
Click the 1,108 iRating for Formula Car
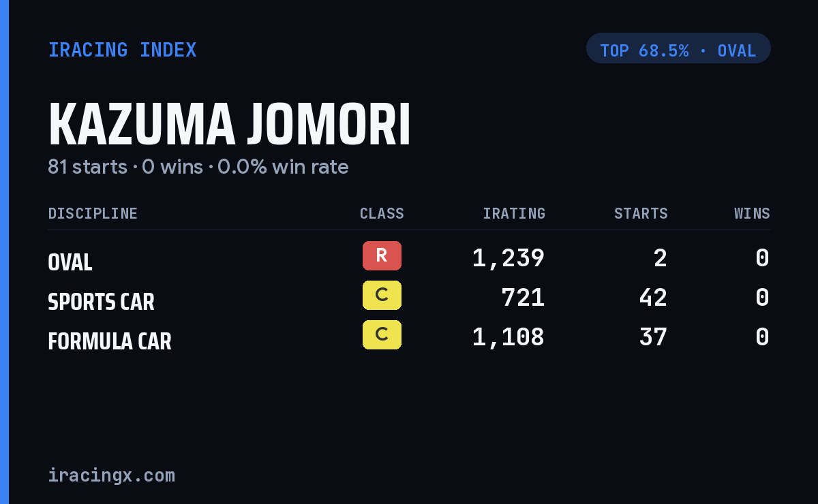(509, 338)
